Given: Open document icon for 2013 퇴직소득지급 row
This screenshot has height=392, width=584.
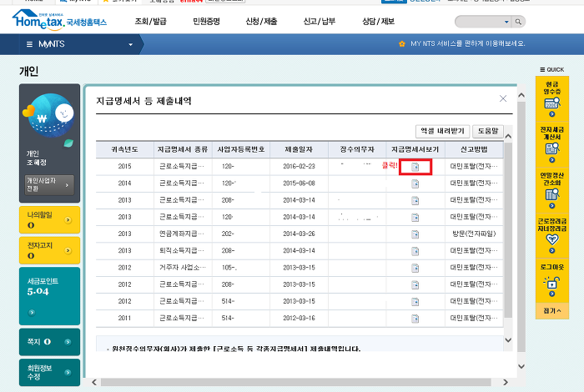Looking at the screenshot, I should coord(415,251).
